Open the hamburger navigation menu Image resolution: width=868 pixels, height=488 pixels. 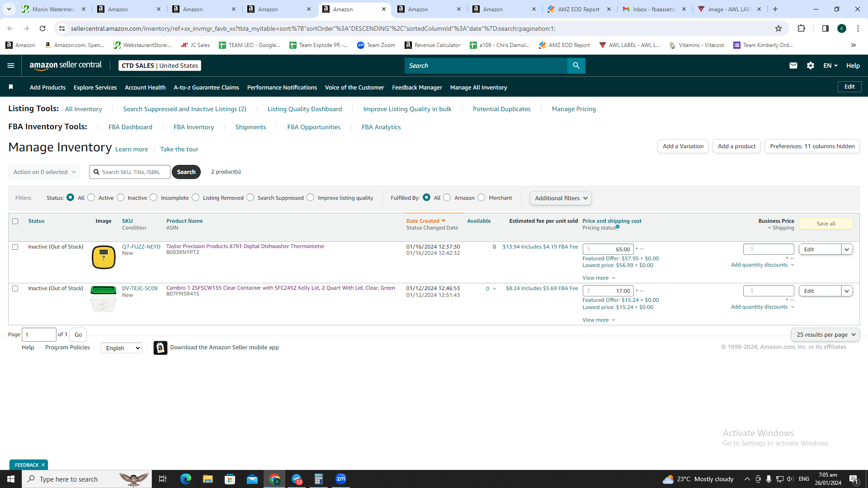[11, 66]
